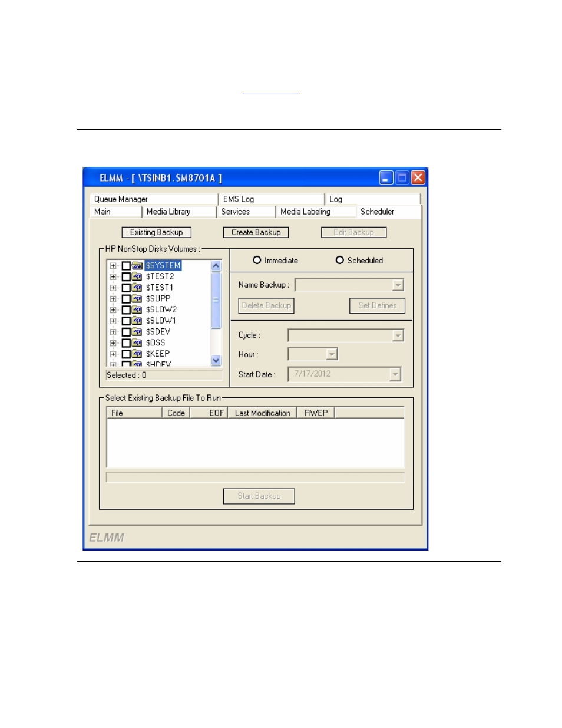Screen dimensions: 562x728
Task: Check the $SLOW2 volume checkbox
Action: pos(126,309)
